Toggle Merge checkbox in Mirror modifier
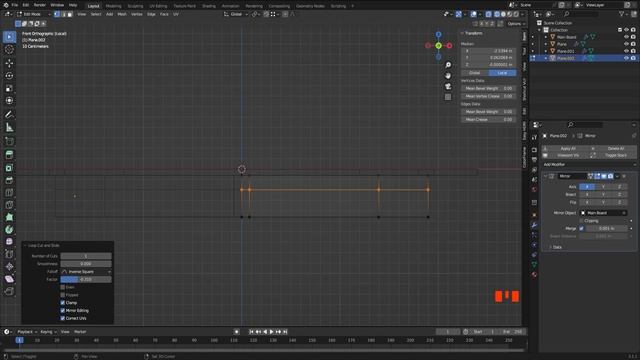The image size is (640, 360). pyautogui.click(x=581, y=229)
